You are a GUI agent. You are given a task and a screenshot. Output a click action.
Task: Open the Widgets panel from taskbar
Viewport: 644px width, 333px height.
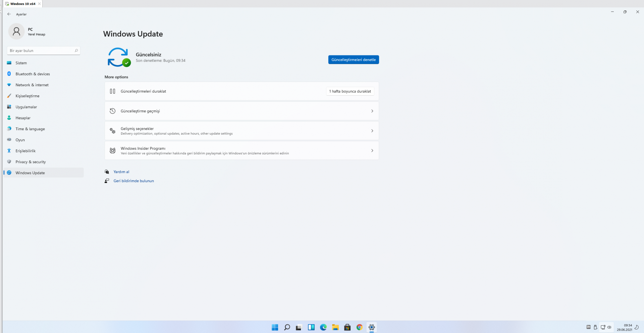[311, 327]
